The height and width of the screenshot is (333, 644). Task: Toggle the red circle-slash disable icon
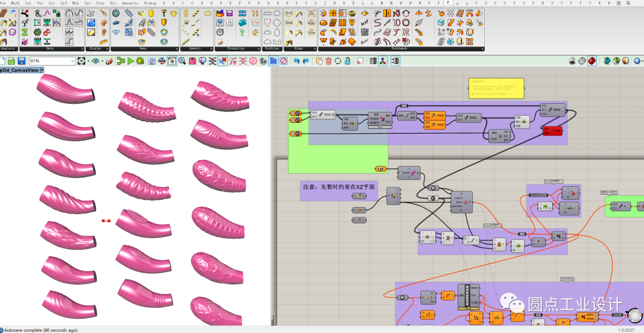283,61
